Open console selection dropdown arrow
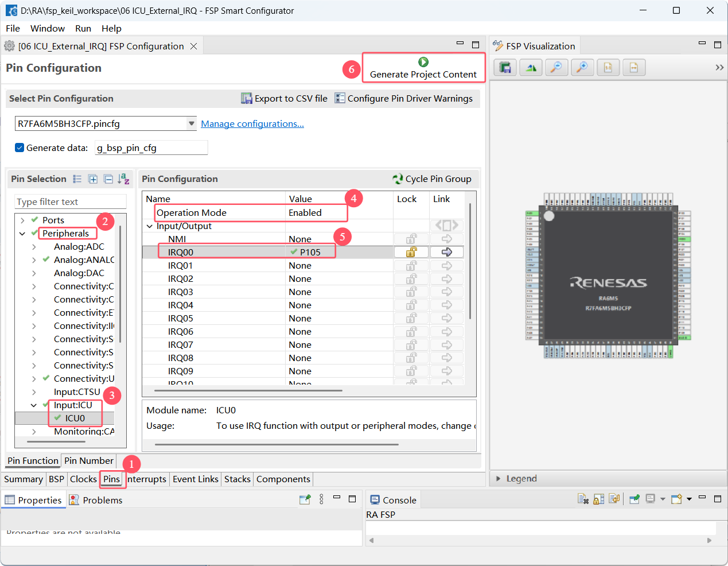The image size is (728, 566). 663,499
